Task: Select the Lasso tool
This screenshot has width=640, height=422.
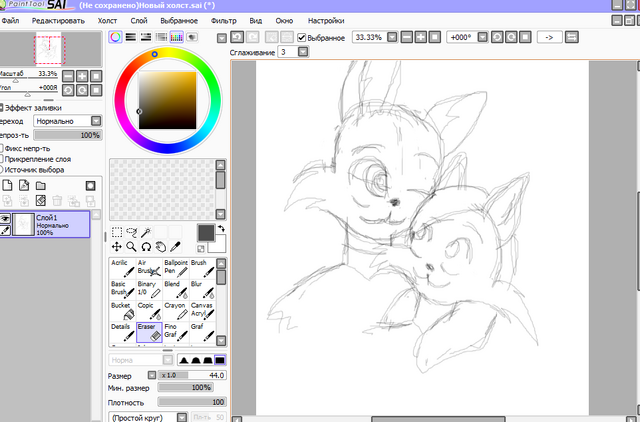Action: click(131, 232)
